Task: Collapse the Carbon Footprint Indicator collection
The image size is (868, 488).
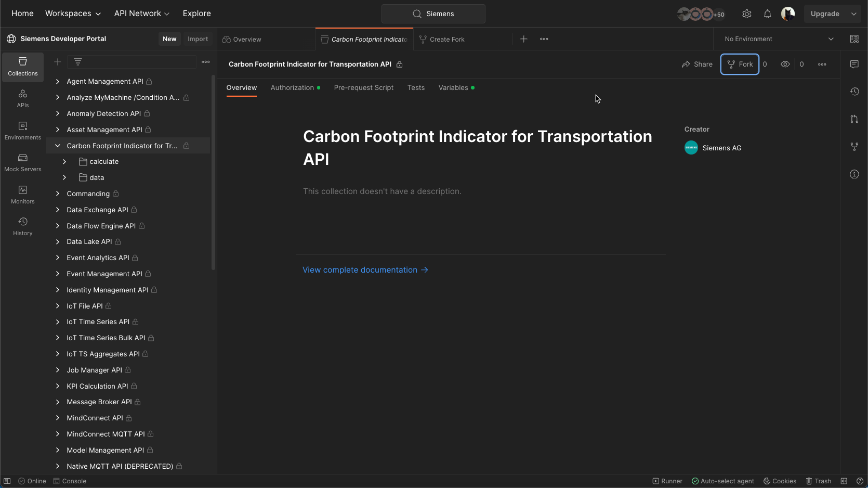Action: click(x=58, y=146)
